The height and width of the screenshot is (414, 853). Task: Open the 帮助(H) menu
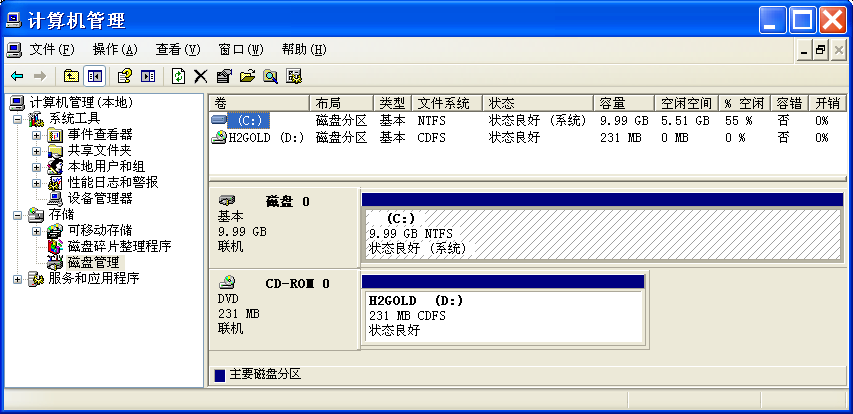(304, 50)
